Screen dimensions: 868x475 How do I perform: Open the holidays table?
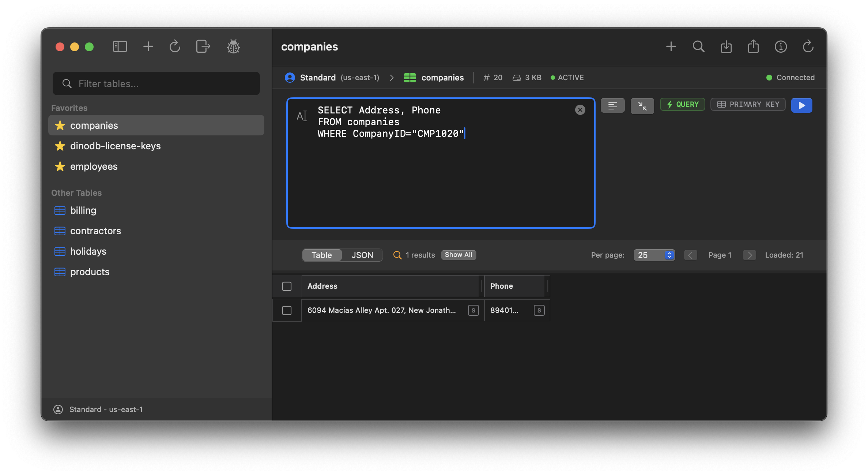pyautogui.click(x=156, y=251)
